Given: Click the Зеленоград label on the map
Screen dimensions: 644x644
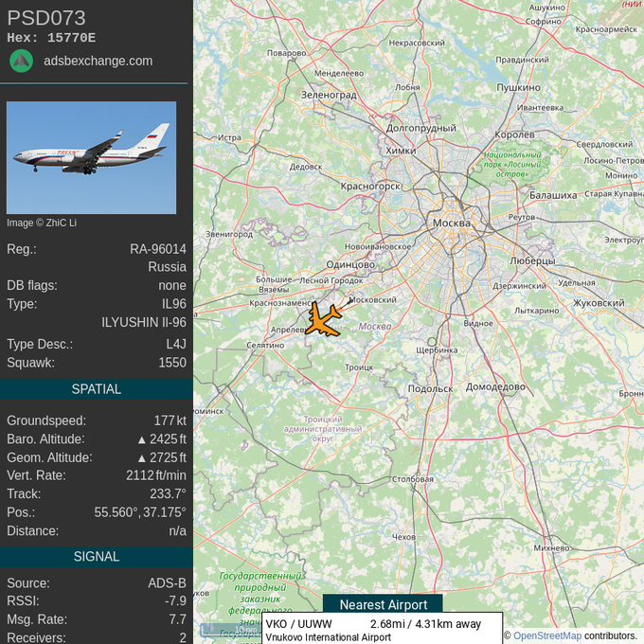Looking at the screenshot, I should pyautogui.click(x=329, y=95).
